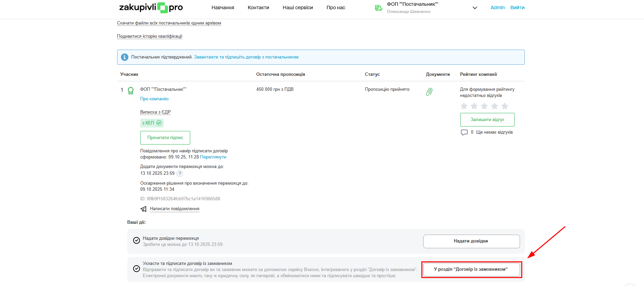Rate with the fifth star

pos(505,106)
